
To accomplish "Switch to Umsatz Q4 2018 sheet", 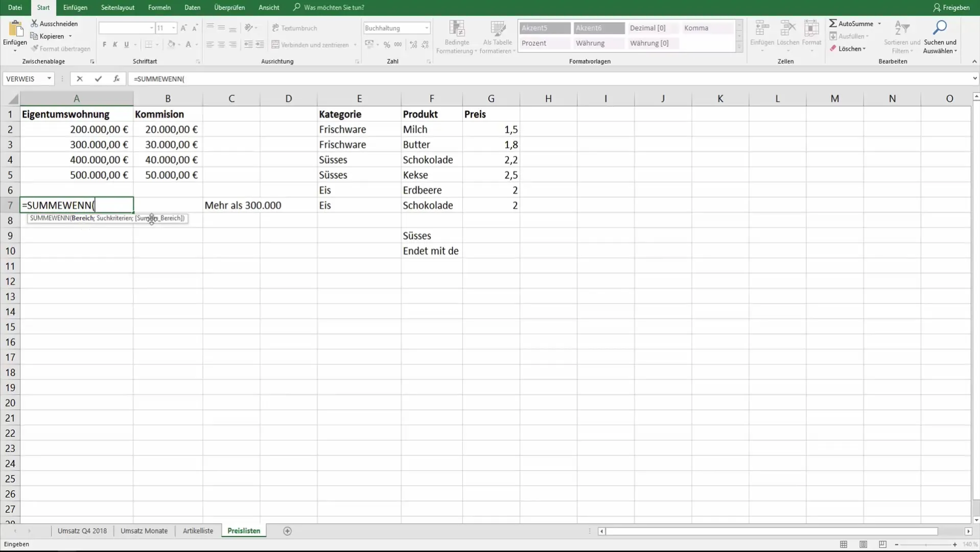I will click(82, 531).
